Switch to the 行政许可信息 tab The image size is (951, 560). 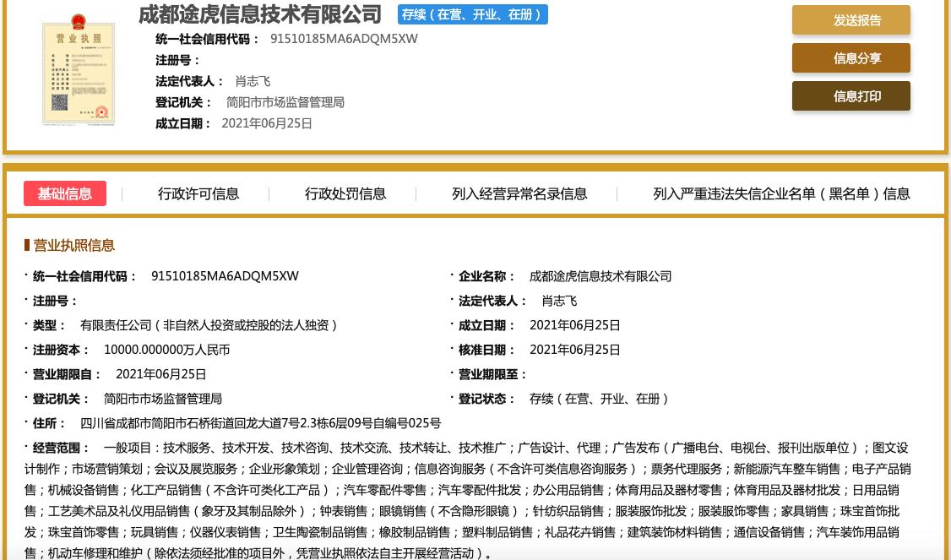(198, 193)
